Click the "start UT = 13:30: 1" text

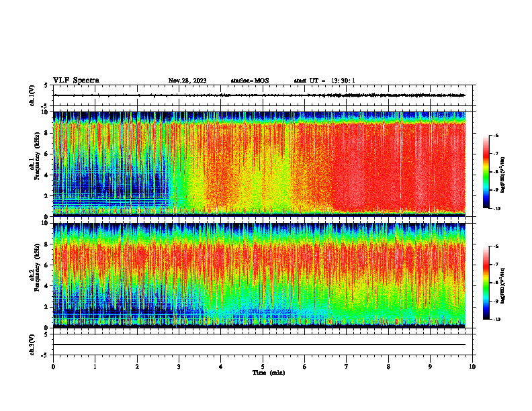[x=324, y=81]
